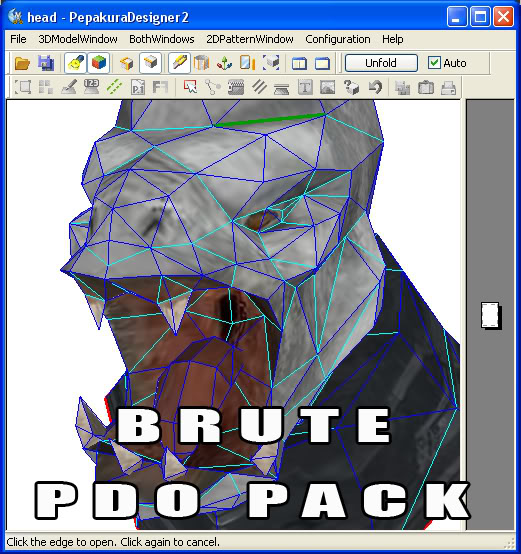Click the cube inside dashed frame icon
The width and height of the screenshot is (521, 554).
271,63
